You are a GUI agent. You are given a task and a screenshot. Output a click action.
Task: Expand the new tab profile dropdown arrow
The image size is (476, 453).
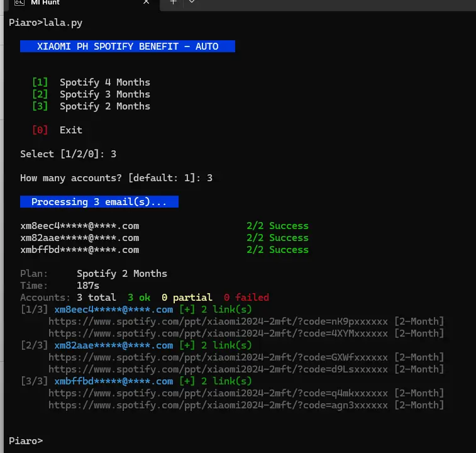[x=192, y=2]
